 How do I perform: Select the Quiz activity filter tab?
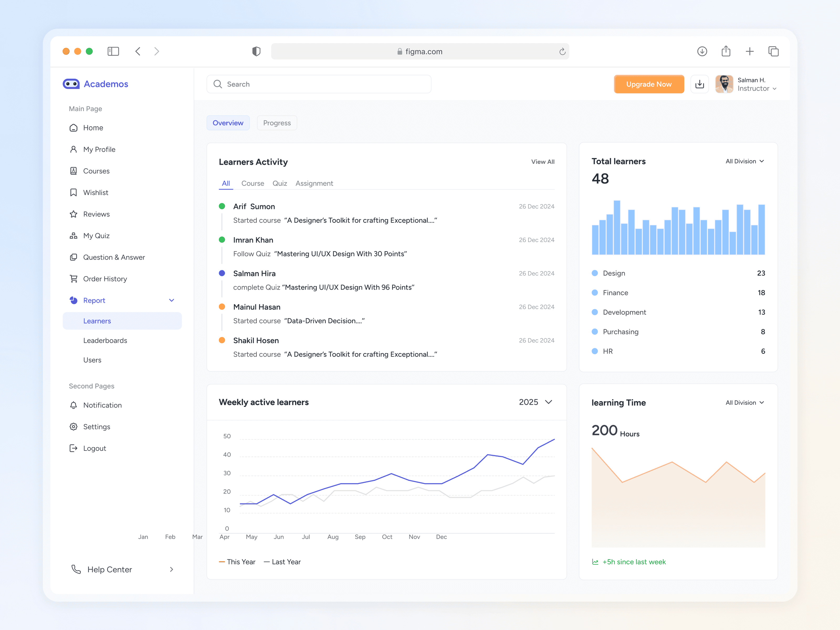pos(280,183)
